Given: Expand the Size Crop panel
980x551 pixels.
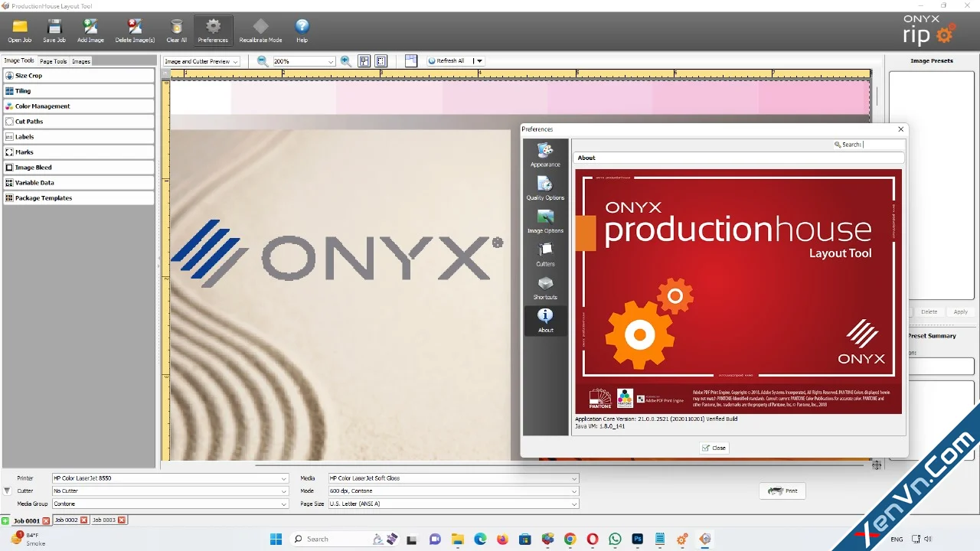Looking at the screenshot, I should click(79, 76).
